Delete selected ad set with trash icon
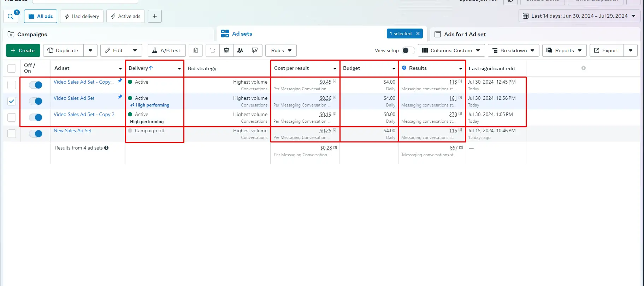 click(226, 50)
